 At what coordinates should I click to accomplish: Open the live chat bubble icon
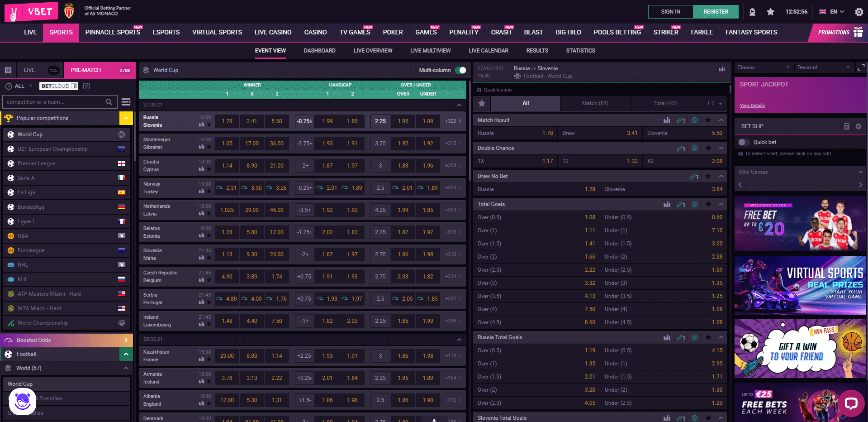[x=851, y=403]
